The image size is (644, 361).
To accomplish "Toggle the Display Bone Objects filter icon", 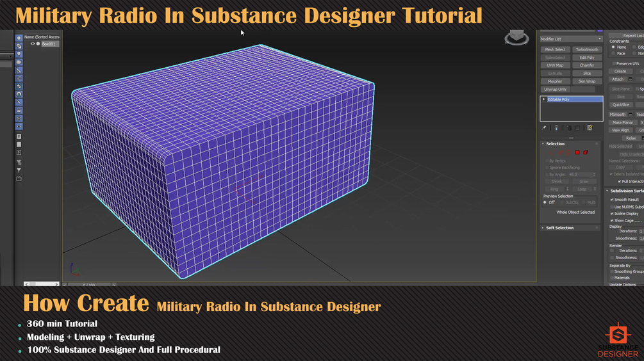I will click(x=19, y=102).
